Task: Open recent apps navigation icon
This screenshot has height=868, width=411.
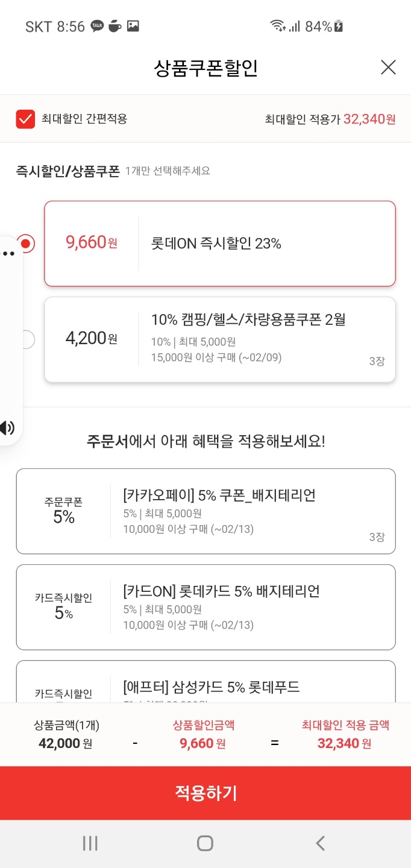Action: point(90,843)
